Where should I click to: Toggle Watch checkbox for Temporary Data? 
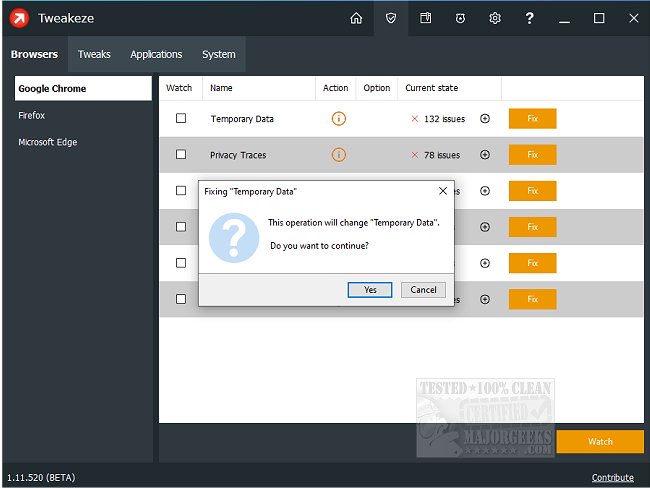point(181,118)
